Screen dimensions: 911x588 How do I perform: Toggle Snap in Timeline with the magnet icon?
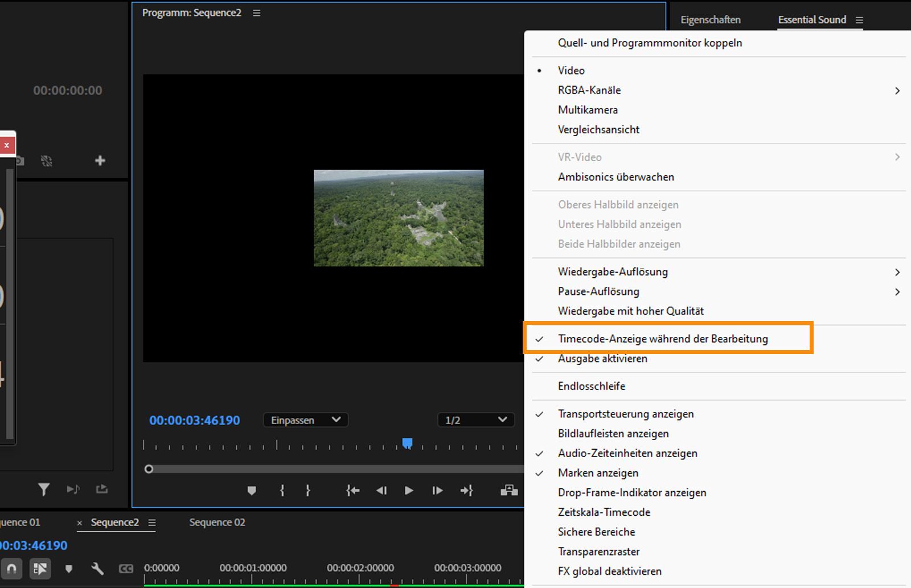[x=11, y=569]
